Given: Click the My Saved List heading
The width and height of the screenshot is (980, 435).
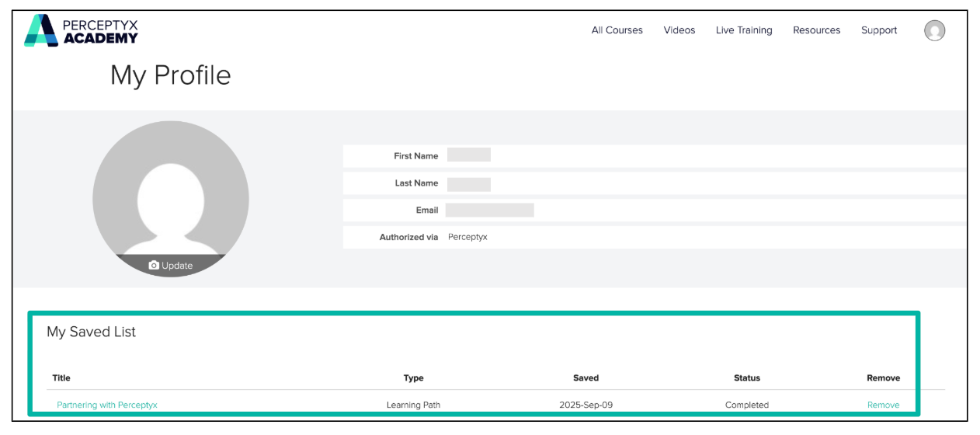Looking at the screenshot, I should (x=92, y=332).
